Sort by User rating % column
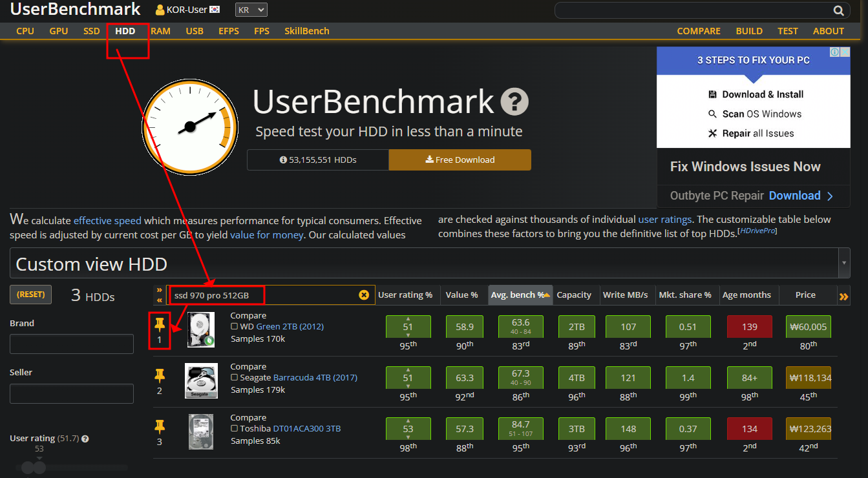The height and width of the screenshot is (478, 868). point(405,295)
